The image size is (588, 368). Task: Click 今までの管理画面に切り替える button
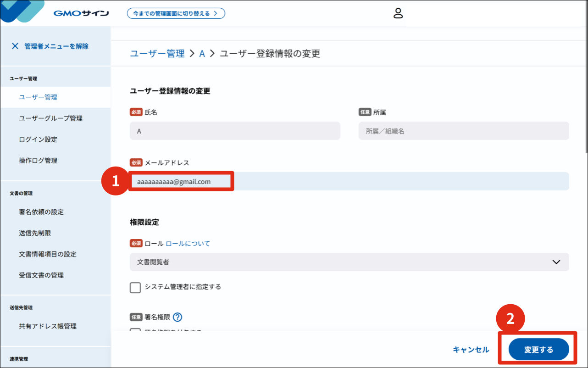point(176,13)
